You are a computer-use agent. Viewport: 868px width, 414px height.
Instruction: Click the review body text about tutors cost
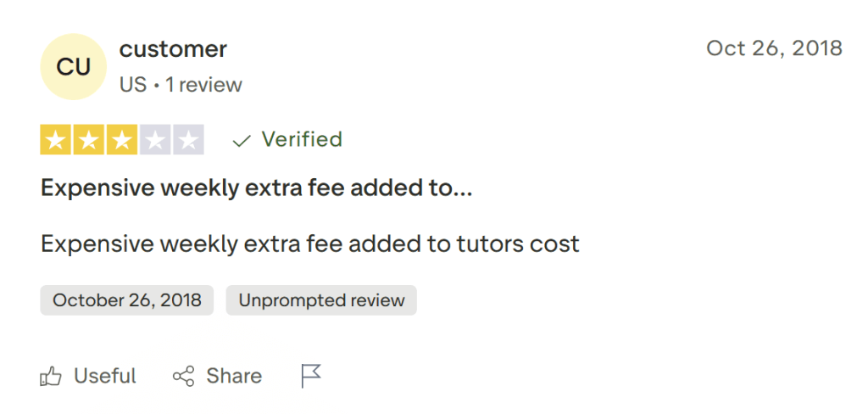point(309,244)
